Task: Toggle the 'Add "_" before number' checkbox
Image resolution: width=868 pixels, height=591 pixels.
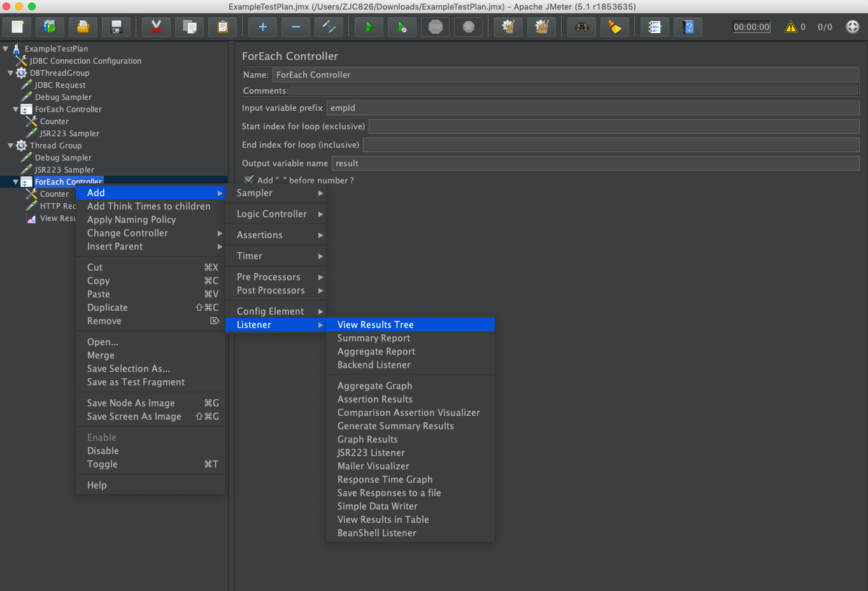Action: coord(249,180)
